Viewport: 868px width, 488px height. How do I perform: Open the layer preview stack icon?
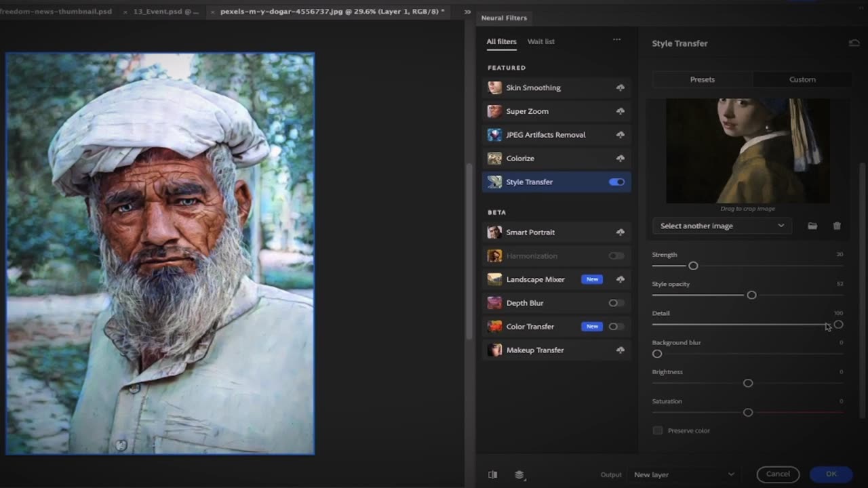tap(519, 474)
